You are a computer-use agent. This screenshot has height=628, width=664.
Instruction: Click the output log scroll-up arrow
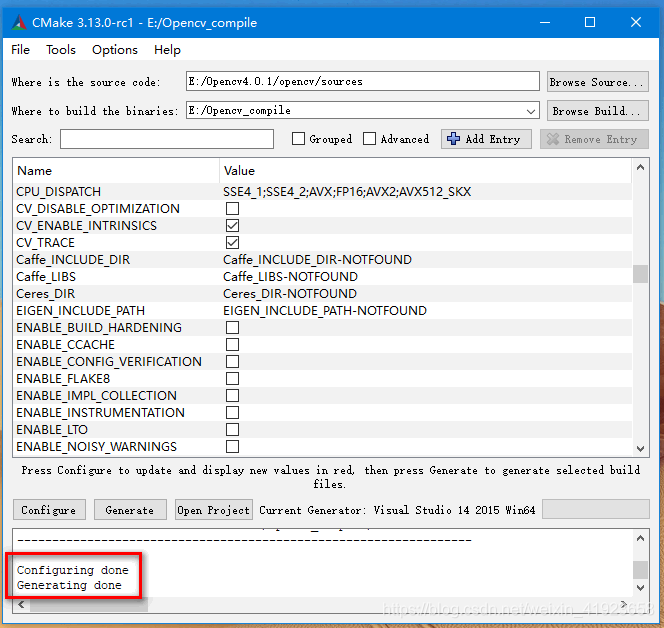[x=640, y=538]
